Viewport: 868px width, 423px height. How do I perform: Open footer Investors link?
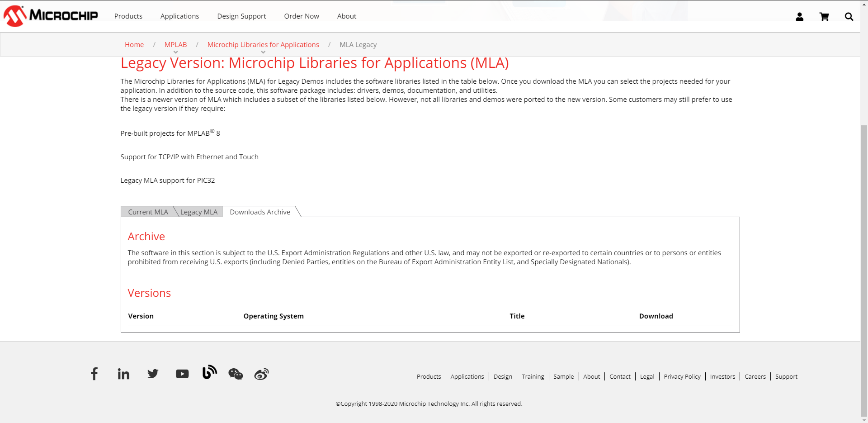click(722, 376)
